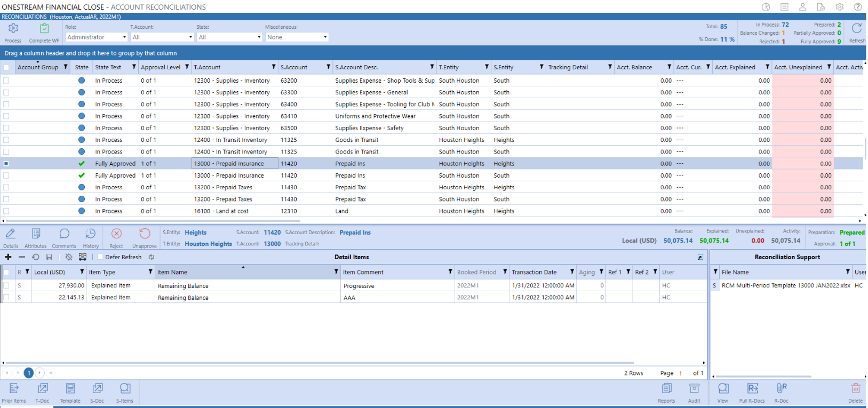
Task: Select the Uniforms and Protective Wear row
Action: click(432, 116)
